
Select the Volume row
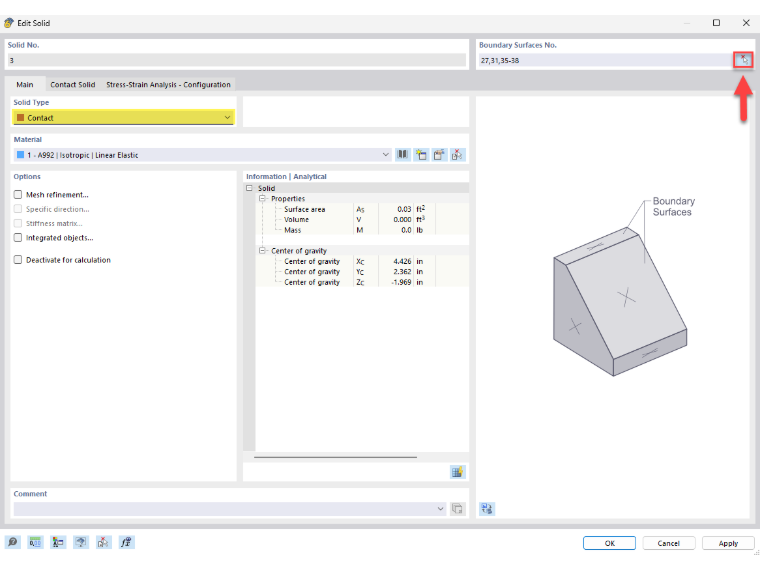(362, 220)
